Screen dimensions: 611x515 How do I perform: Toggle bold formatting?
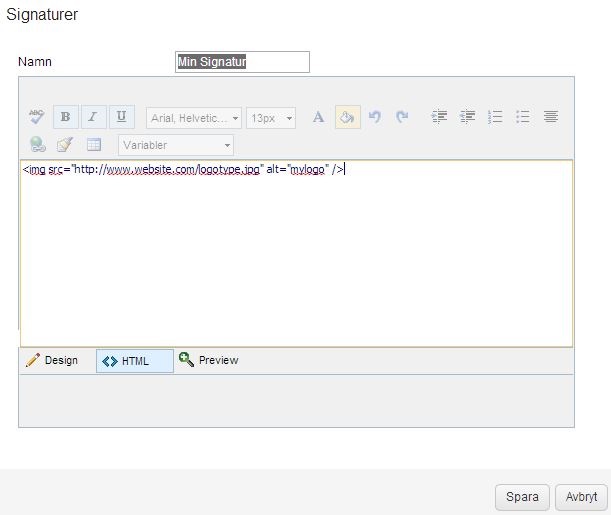(x=65, y=117)
